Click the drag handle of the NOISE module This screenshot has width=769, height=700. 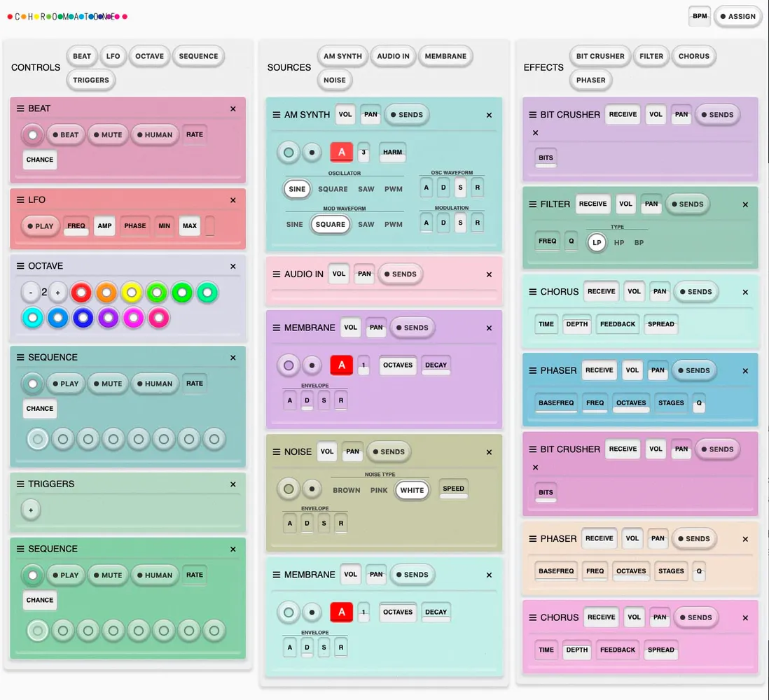coord(277,451)
